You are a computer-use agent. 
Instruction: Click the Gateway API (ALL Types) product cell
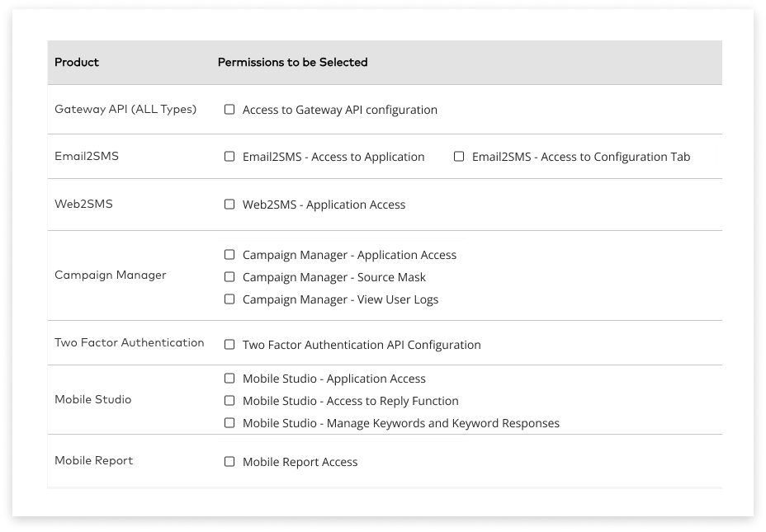[x=125, y=109]
